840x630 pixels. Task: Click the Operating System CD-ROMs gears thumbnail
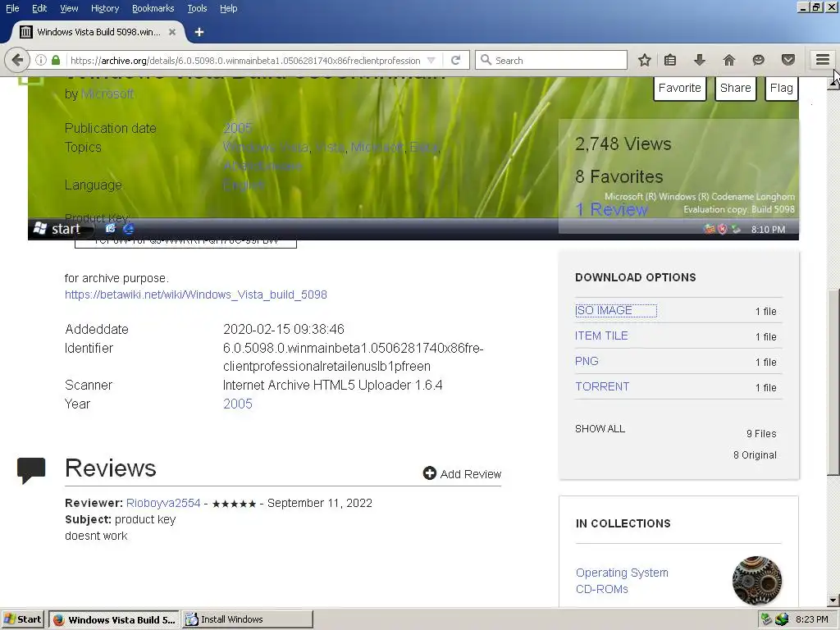pyautogui.click(x=757, y=580)
